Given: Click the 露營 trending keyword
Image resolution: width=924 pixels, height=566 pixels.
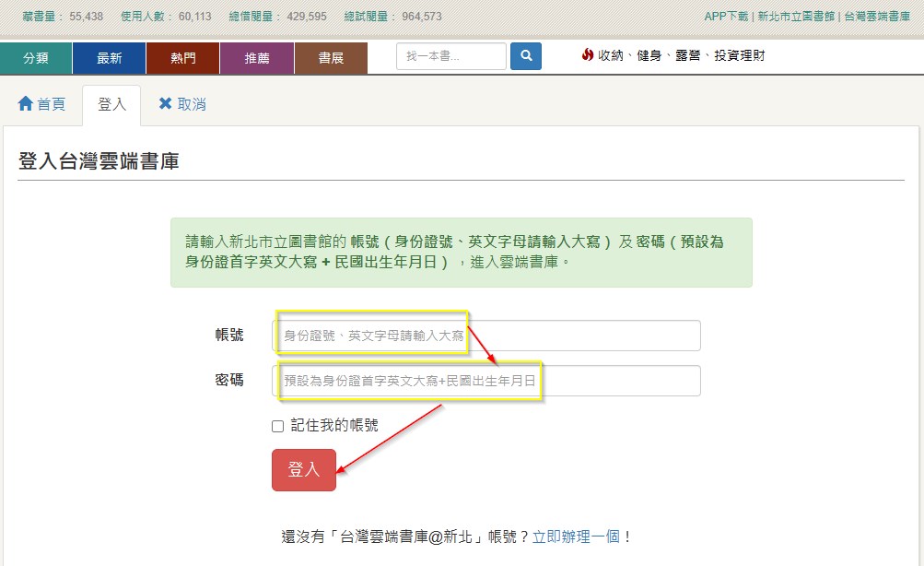Looking at the screenshot, I should click(x=687, y=55).
